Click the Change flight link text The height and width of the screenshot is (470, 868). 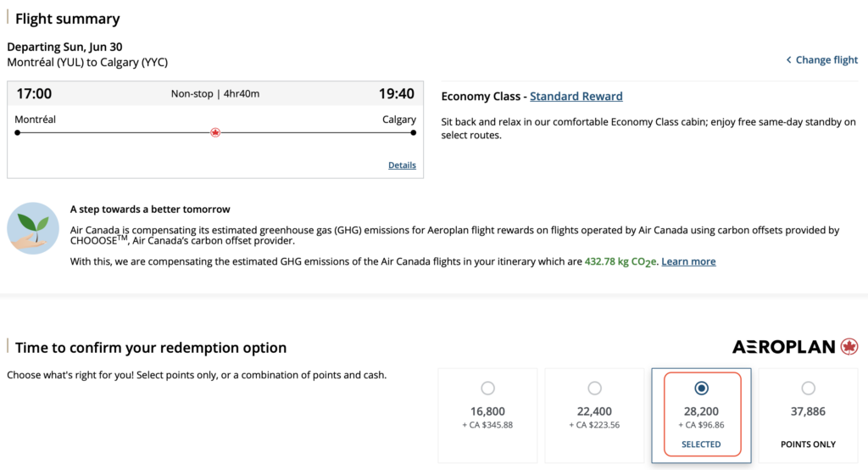click(x=826, y=60)
